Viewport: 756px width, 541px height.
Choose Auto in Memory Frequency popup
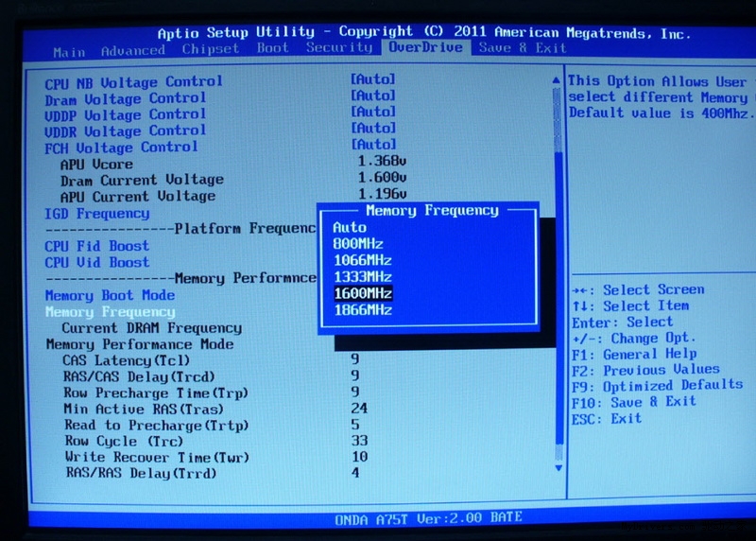pyautogui.click(x=350, y=227)
